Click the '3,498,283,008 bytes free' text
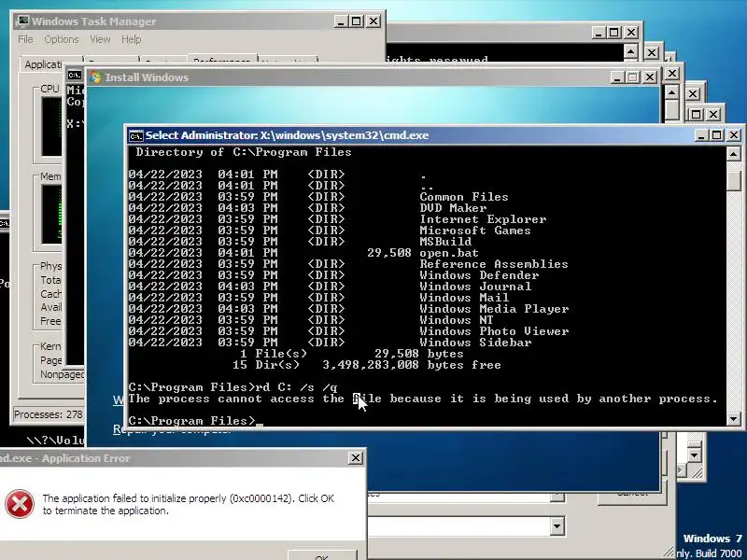This screenshot has height=560, width=747. click(412, 365)
